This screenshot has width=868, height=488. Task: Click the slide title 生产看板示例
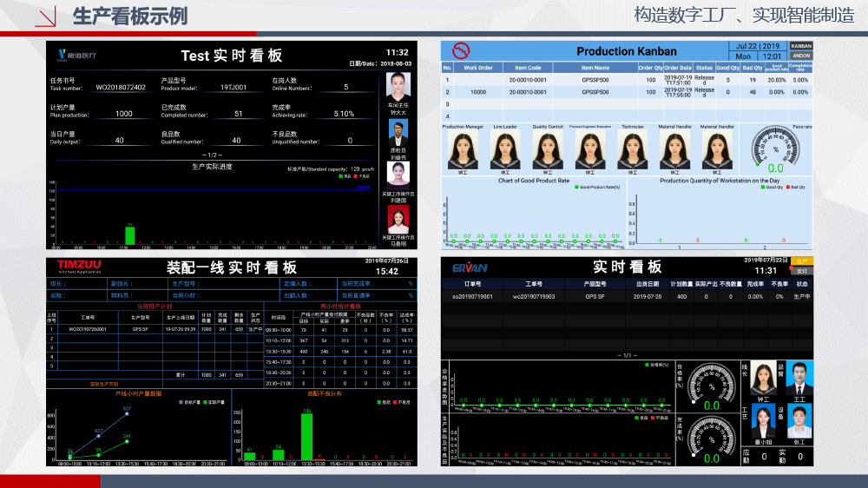130,16
